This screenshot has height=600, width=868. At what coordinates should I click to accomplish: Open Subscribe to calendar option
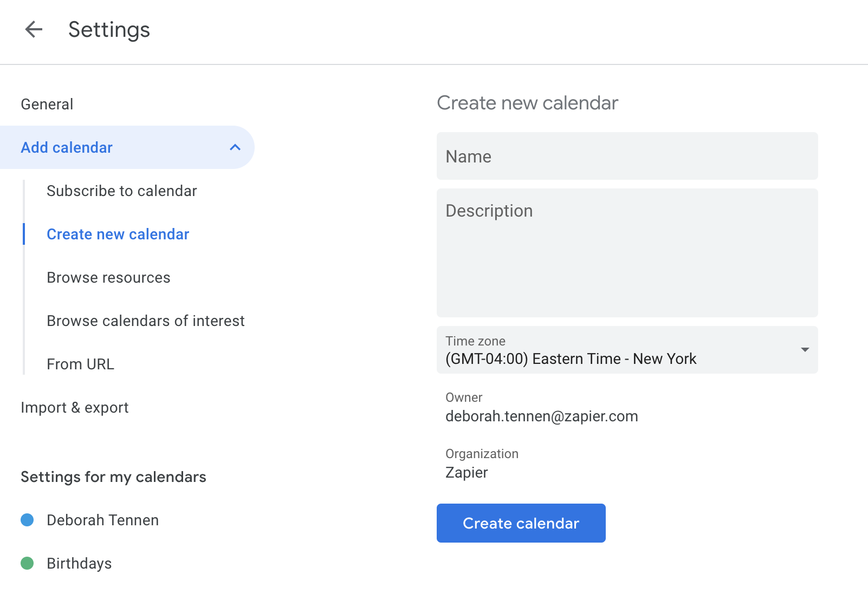coord(122,191)
